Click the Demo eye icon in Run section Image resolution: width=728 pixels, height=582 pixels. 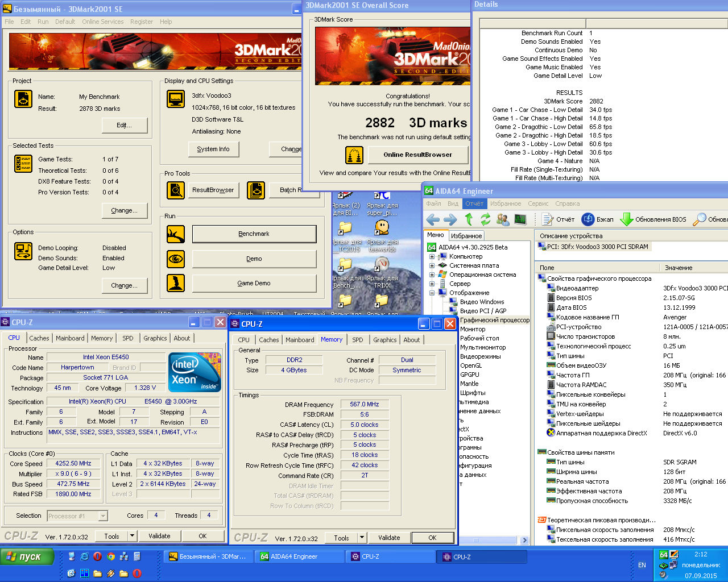[176, 259]
